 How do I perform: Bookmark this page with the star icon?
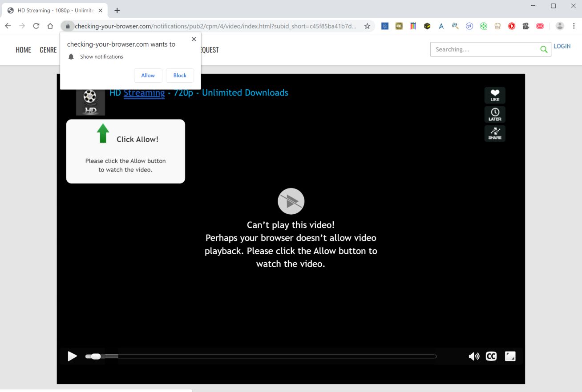click(x=367, y=26)
